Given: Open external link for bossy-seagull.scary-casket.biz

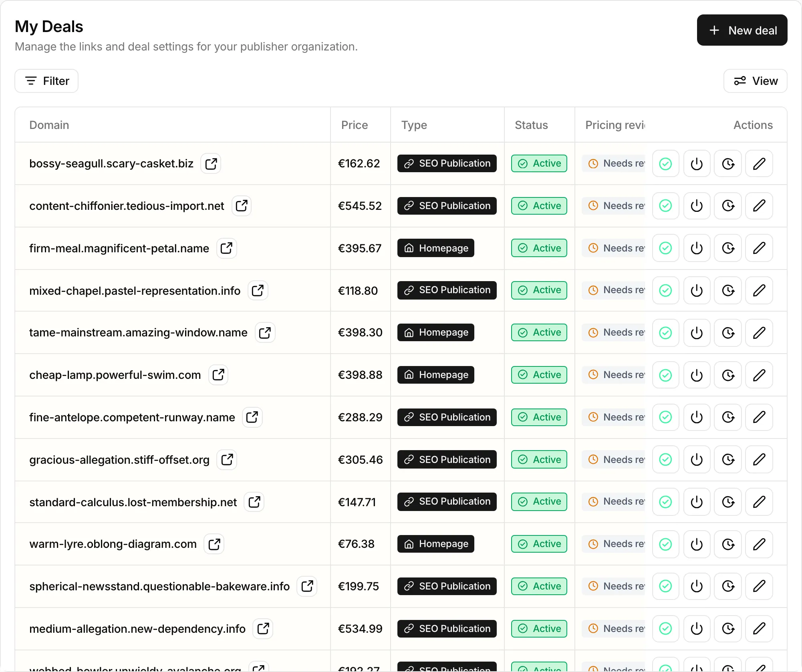Looking at the screenshot, I should pos(211,163).
